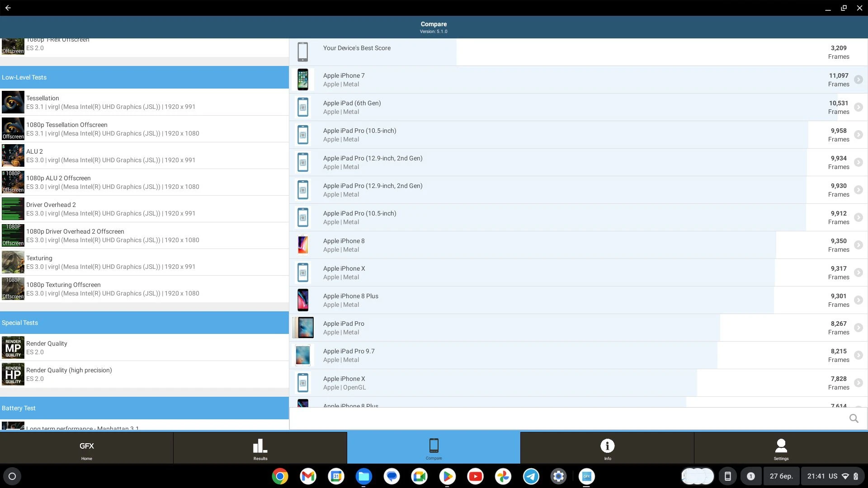Screen dimensions: 868x488
Task: Select the Tessellation test
Action: pos(145,102)
